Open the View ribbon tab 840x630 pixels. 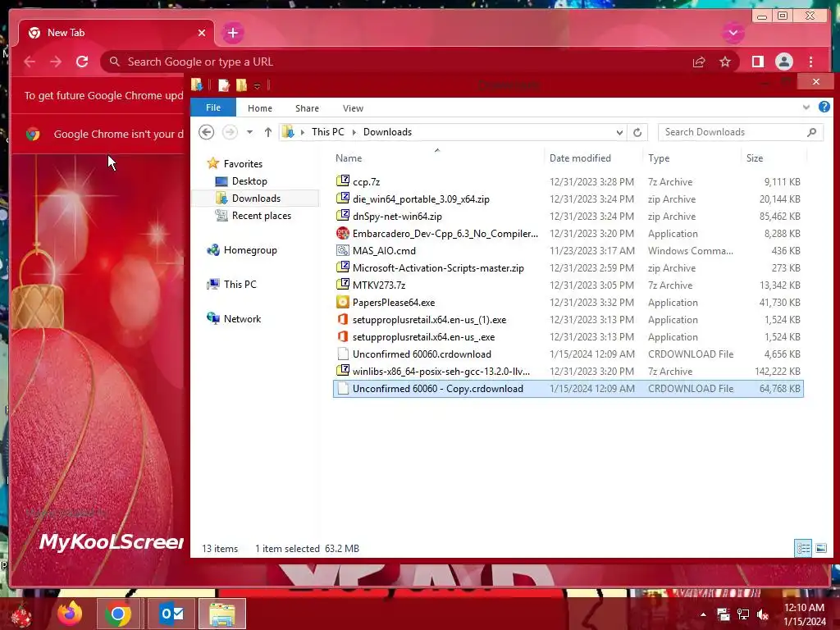(x=353, y=108)
